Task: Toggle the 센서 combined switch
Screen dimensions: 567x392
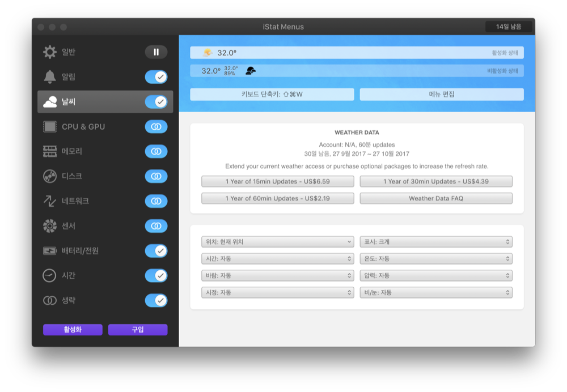Action: pos(156,226)
